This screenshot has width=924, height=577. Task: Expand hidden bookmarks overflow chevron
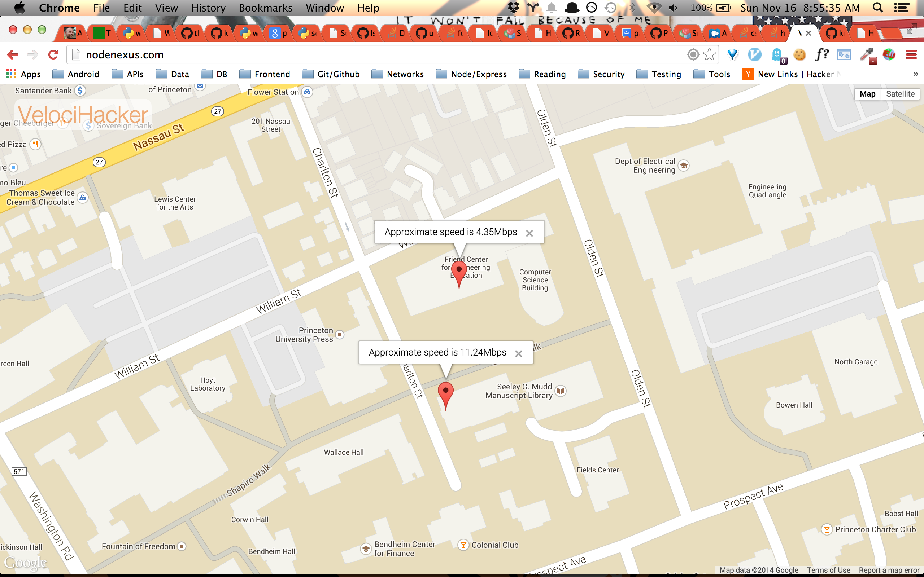pos(916,74)
